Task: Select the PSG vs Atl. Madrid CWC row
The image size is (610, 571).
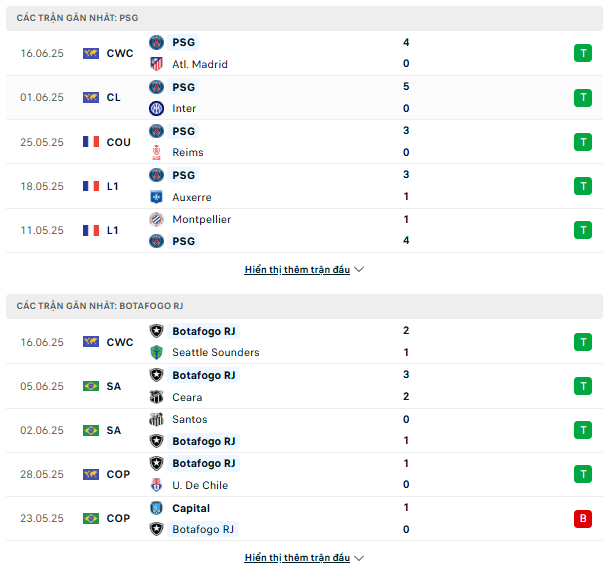Action: click(x=304, y=53)
